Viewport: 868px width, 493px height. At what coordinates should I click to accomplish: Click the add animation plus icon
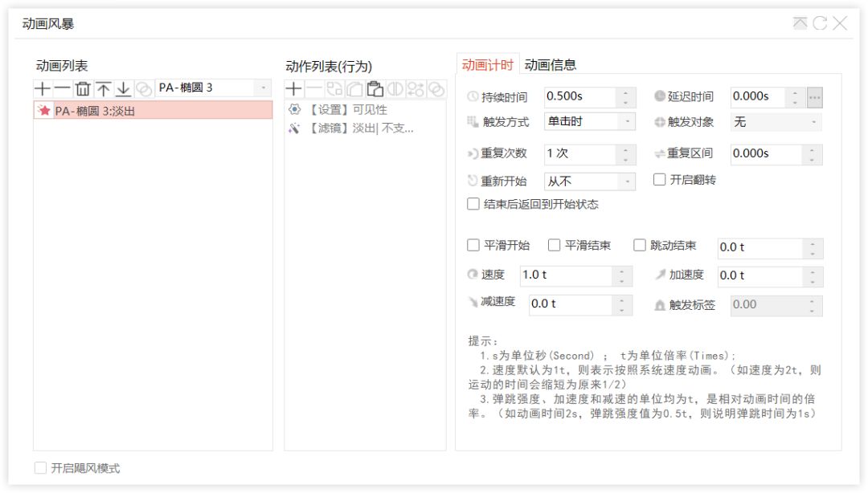[x=43, y=88]
